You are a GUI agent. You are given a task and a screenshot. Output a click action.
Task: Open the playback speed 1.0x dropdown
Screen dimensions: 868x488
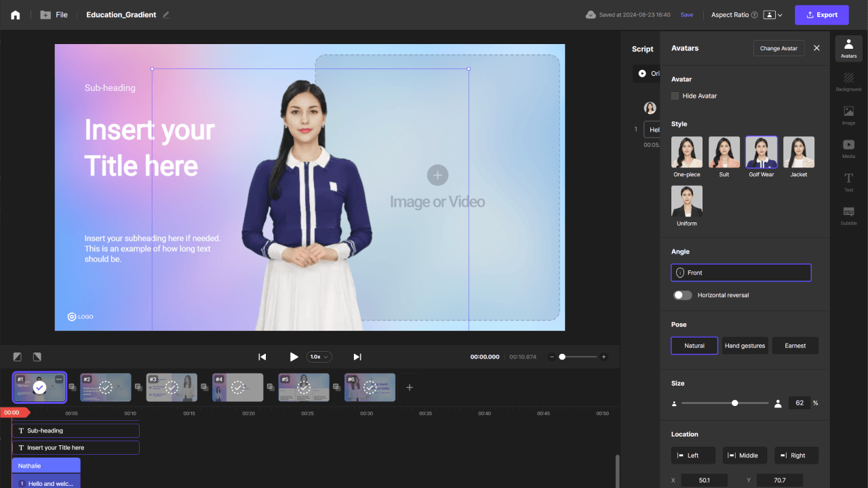[319, 357]
